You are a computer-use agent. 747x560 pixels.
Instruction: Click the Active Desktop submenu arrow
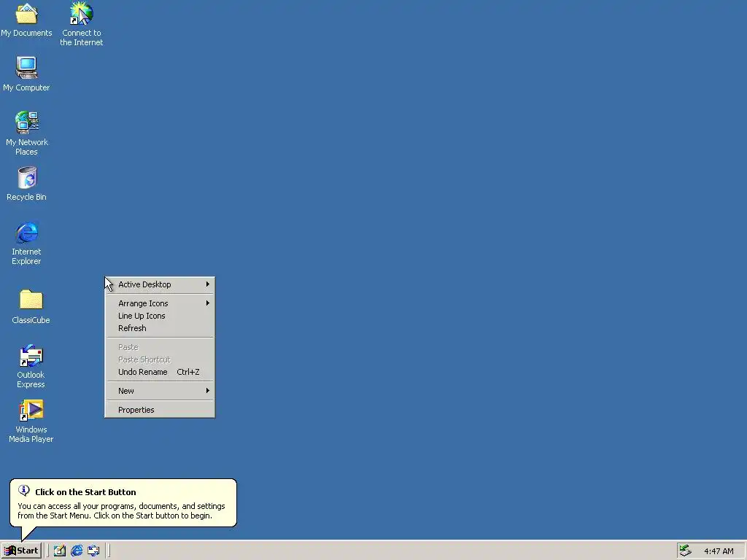tap(208, 284)
